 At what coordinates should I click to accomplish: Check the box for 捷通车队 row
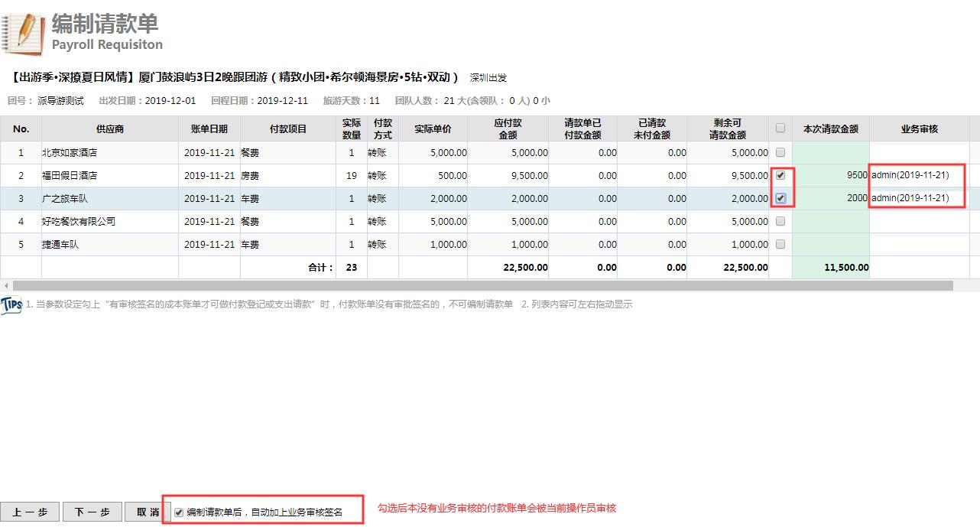[x=780, y=244]
